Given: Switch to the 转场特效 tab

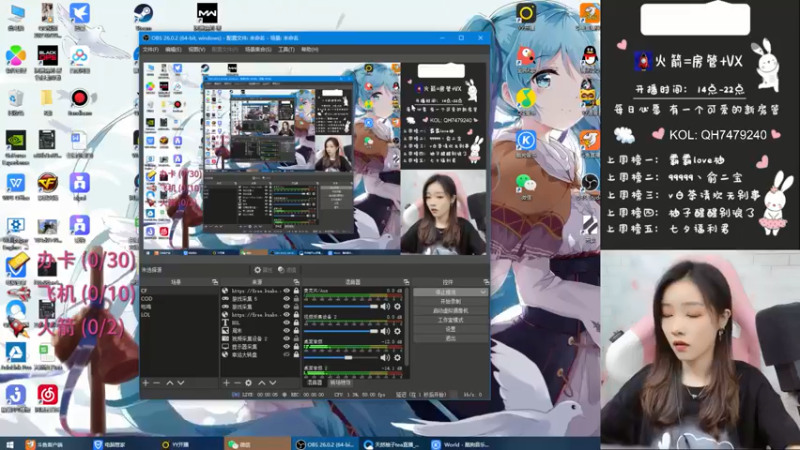Looking at the screenshot, I should [340, 383].
